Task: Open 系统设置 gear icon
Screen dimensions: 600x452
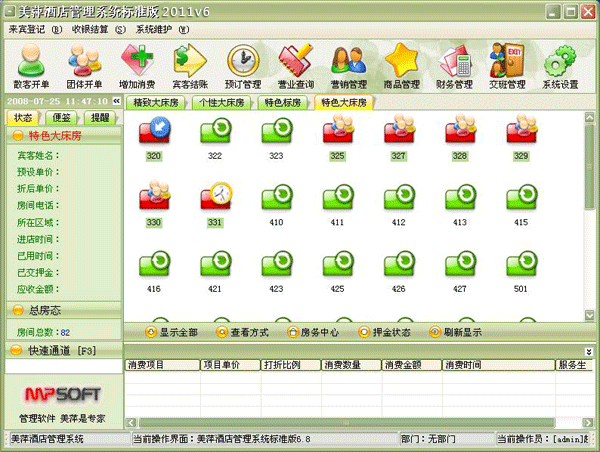Action: [x=560, y=66]
